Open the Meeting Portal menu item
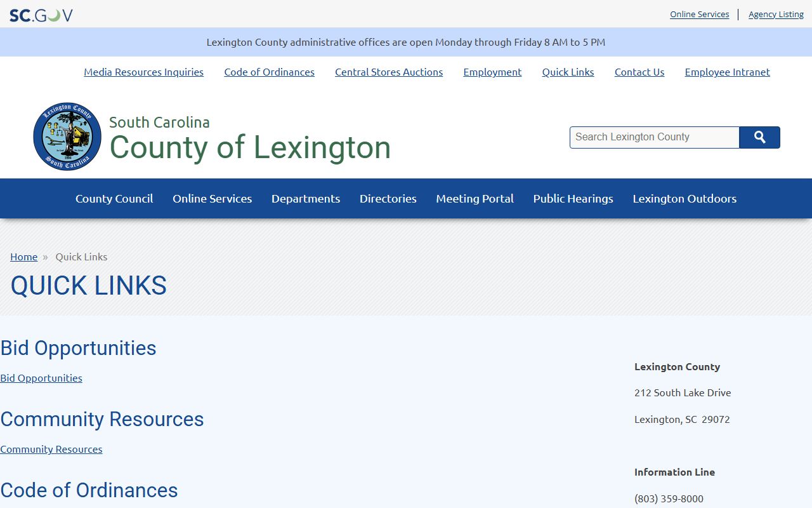Viewport: 812px width, 508px height. pyautogui.click(x=475, y=199)
